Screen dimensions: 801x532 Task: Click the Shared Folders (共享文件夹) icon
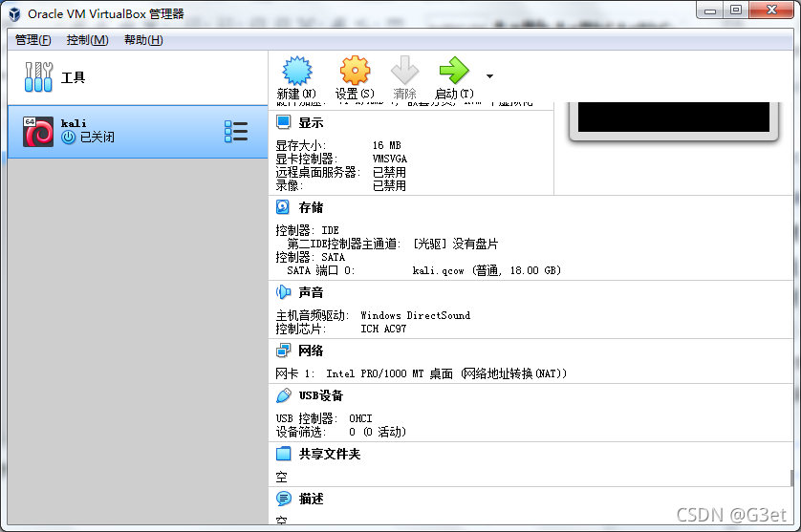283,454
